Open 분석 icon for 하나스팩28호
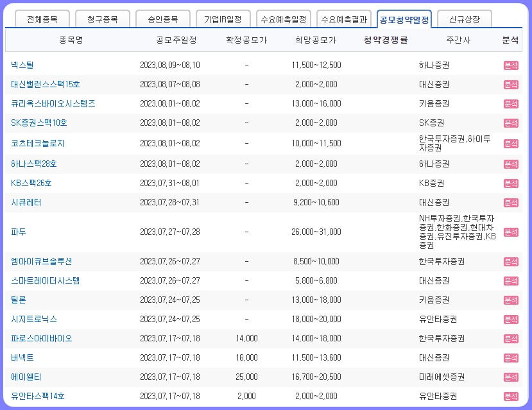 [x=511, y=164]
